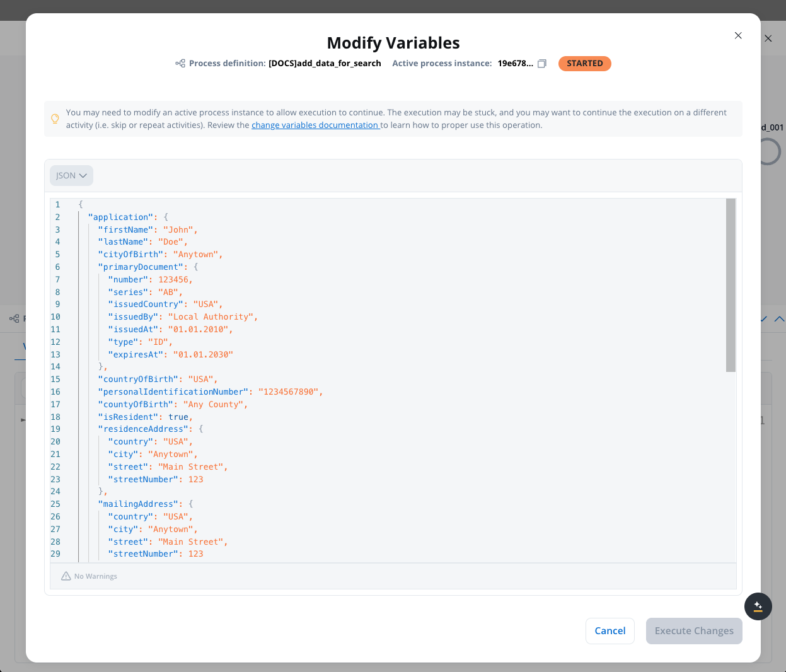Click the import variables floating action button
The width and height of the screenshot is (786, 672).
(x=758, y=606)
